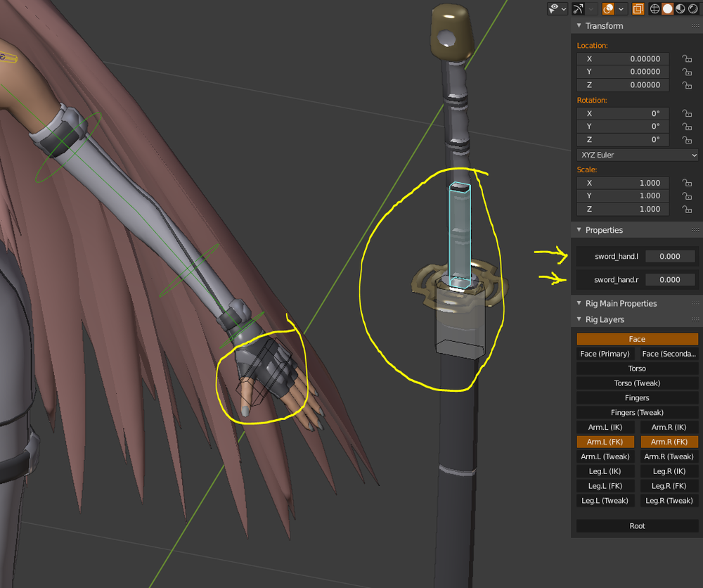Viewport: 703px width, 588px height.
Task: Click Location X value field
Action: 623,59
